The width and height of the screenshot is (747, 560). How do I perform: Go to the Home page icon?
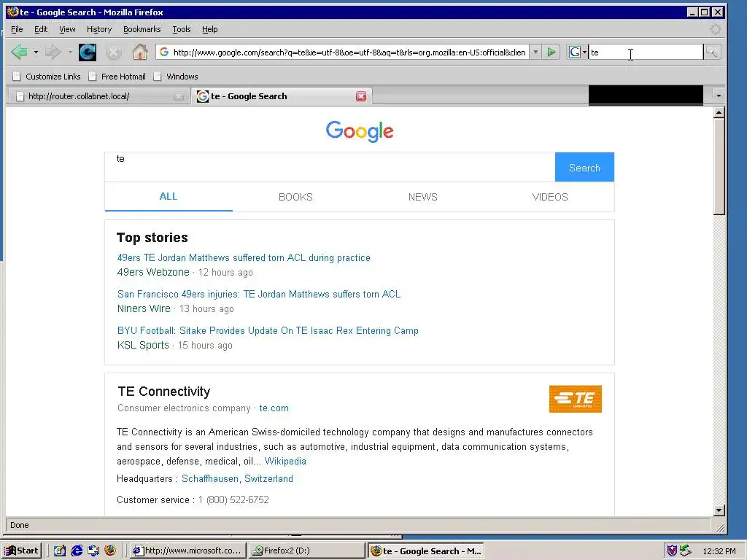139,52
